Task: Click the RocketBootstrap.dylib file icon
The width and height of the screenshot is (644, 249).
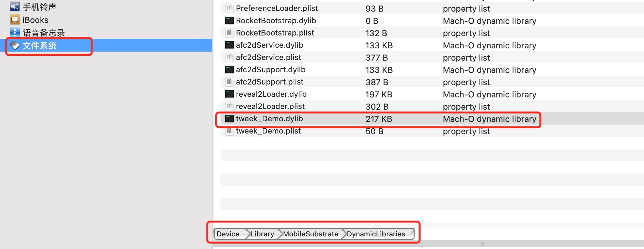Action: pyautogui.click(x=229, y=21)
